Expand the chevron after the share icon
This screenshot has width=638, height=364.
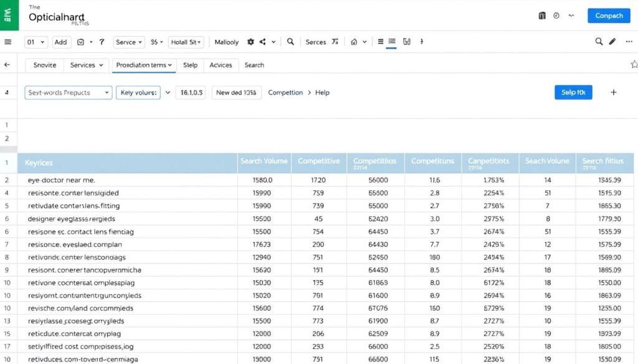(x=274, y=42)
